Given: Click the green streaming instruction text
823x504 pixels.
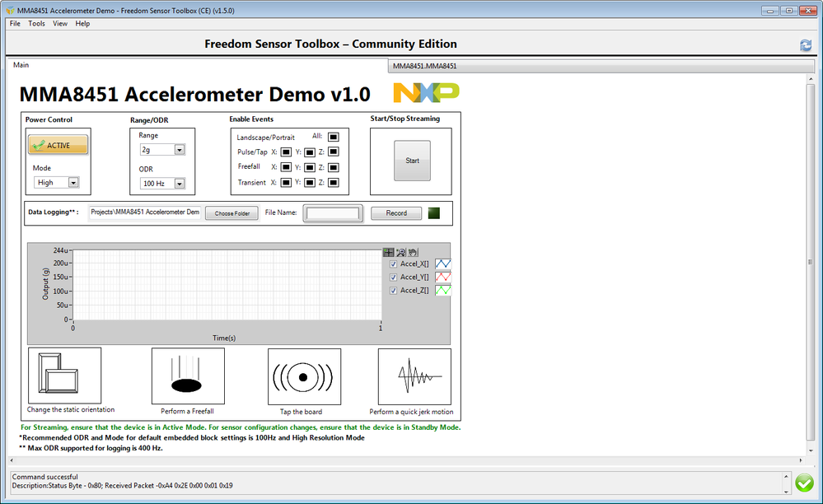Looking at the screenshot, I should click(241, 427).
